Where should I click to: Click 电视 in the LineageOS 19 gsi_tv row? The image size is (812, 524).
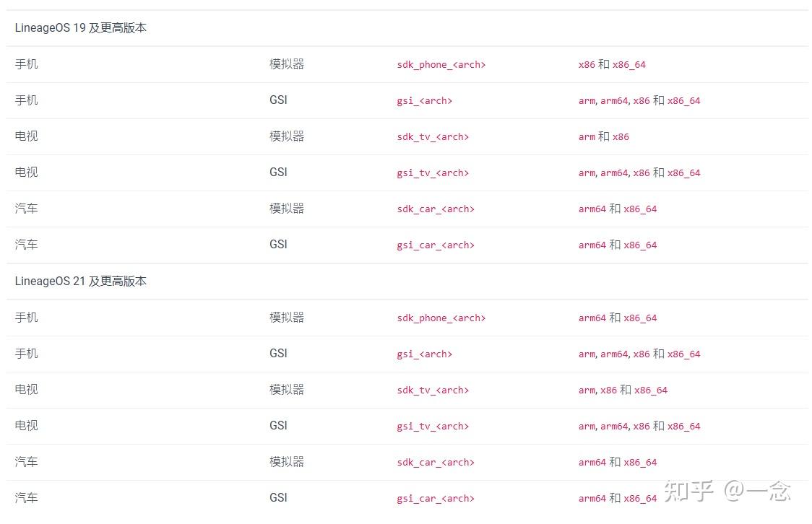click(x=27, y=173)
